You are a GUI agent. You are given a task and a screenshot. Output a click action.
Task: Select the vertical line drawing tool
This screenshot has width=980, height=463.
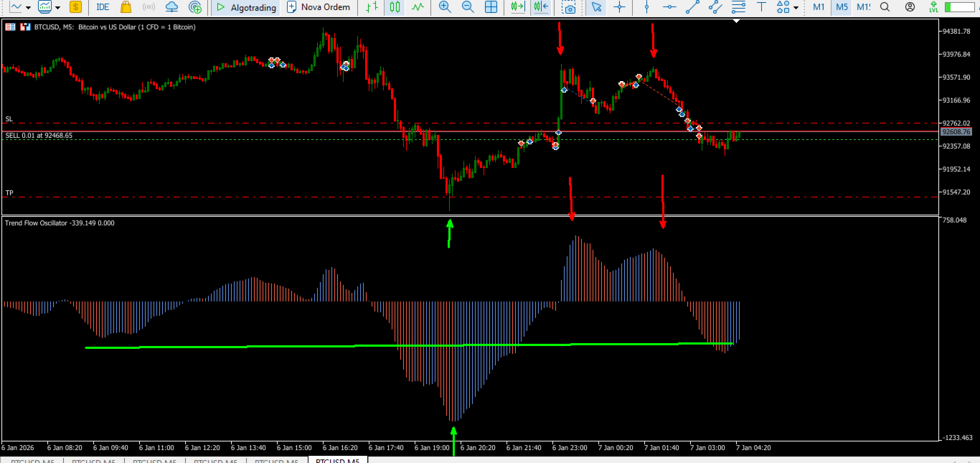(x=647, y=7)
